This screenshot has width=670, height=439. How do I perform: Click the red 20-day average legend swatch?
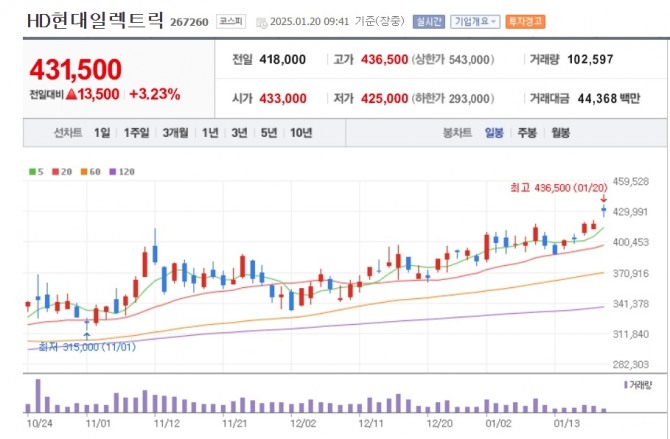55,172
